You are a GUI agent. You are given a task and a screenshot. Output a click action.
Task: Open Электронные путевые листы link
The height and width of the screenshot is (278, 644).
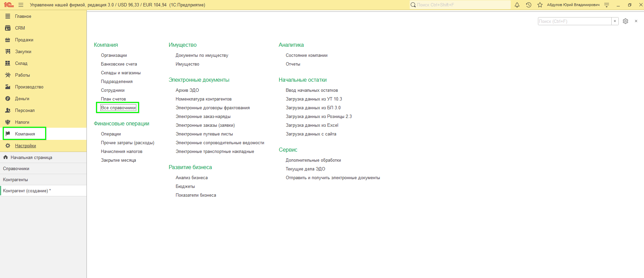pyautogui.click(x=204, y=134)
